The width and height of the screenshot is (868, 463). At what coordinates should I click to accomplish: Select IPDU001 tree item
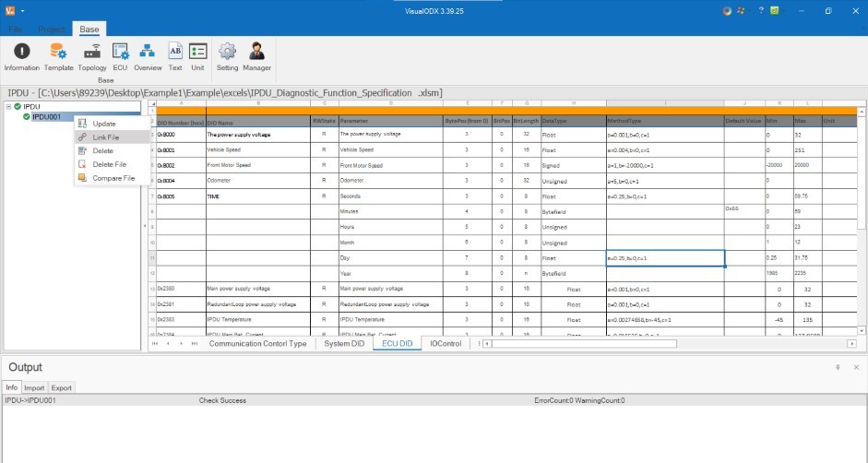click(x=46, y=117)
